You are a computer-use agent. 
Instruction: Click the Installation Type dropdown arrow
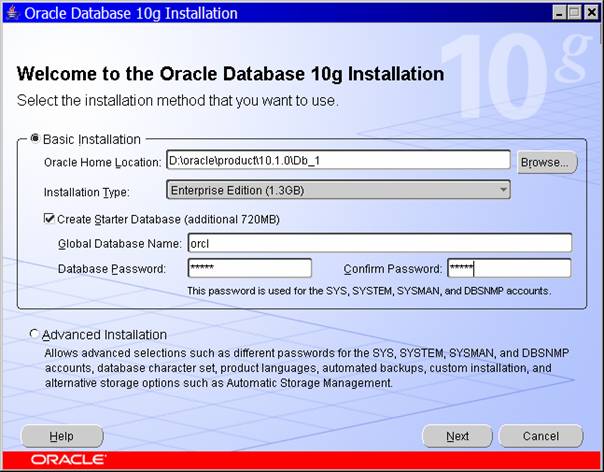pos(503,190)
